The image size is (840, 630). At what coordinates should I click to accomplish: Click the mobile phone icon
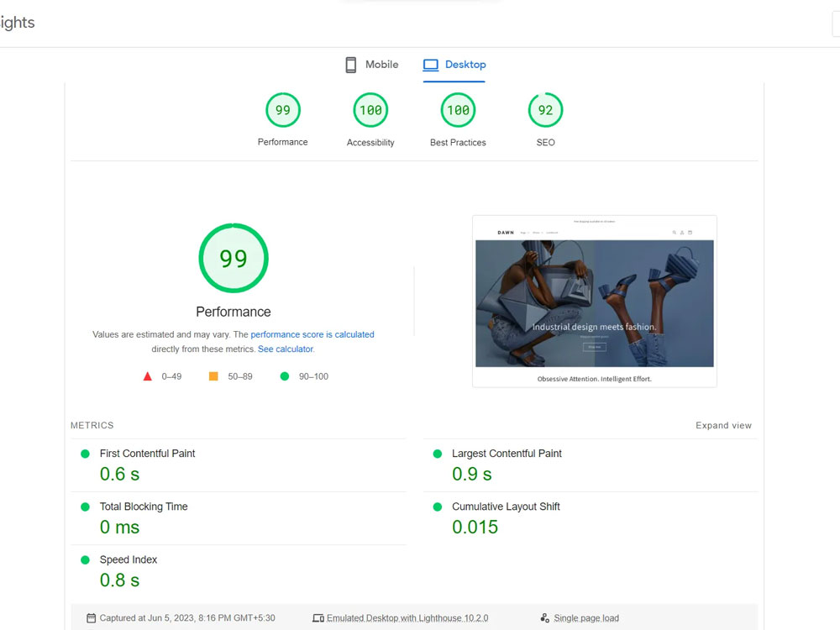[x=351, y=65]
